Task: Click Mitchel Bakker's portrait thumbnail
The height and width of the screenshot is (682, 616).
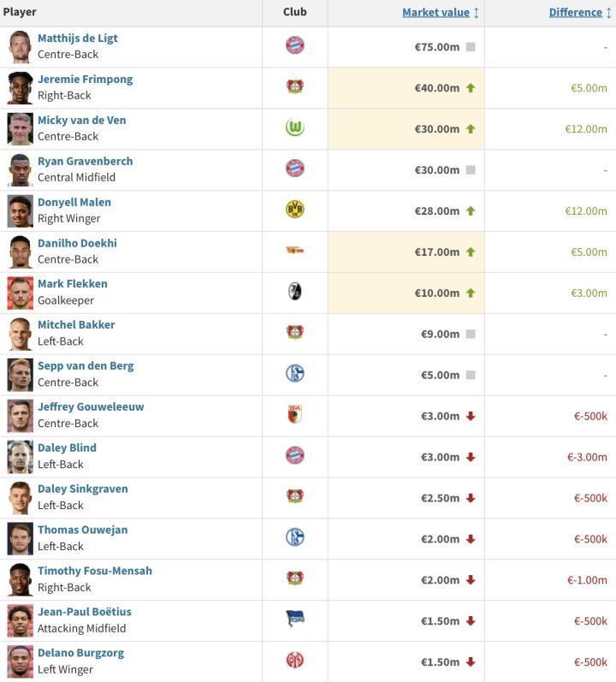Action: (x=20, y=333)
